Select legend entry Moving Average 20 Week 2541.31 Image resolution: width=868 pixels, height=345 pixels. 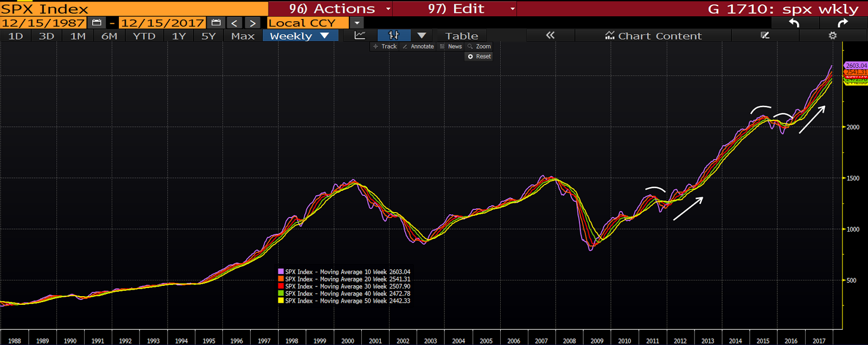point(348,279)
